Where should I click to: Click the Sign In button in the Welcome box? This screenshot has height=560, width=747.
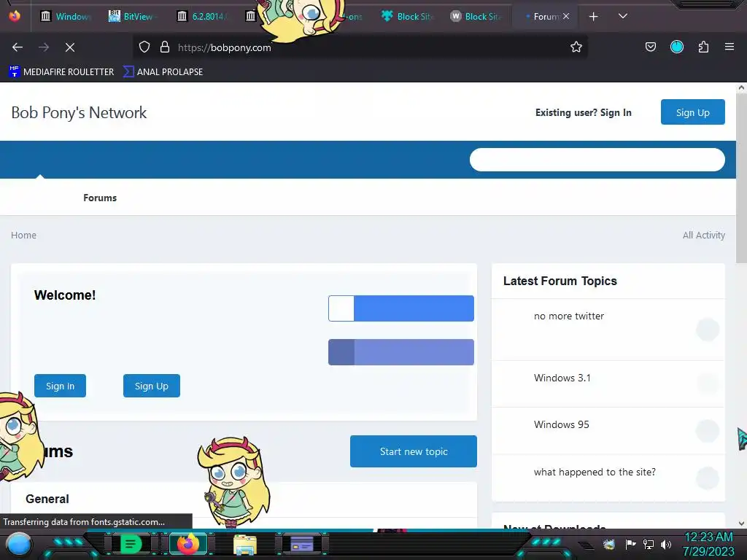pos(60,386)
